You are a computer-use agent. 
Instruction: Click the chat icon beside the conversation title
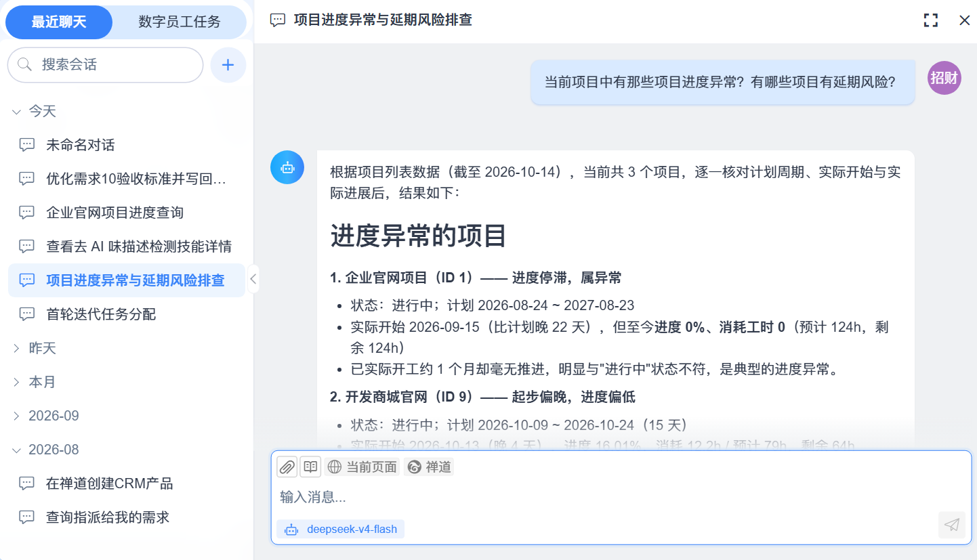[278, 20]
